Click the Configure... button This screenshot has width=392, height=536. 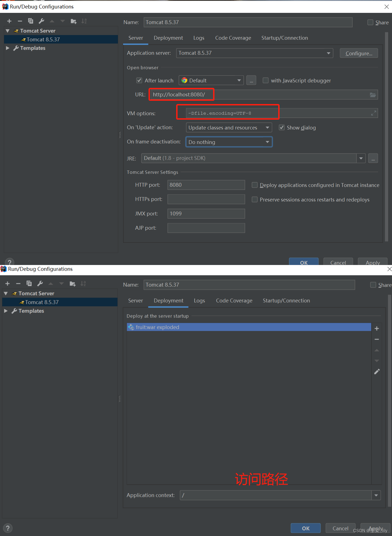(x=359, y=53)
